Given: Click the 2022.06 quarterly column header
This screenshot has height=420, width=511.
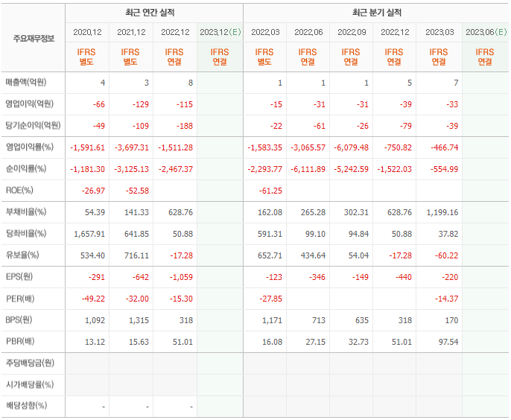Looking at the screenshot, I should tap(308, 32).
